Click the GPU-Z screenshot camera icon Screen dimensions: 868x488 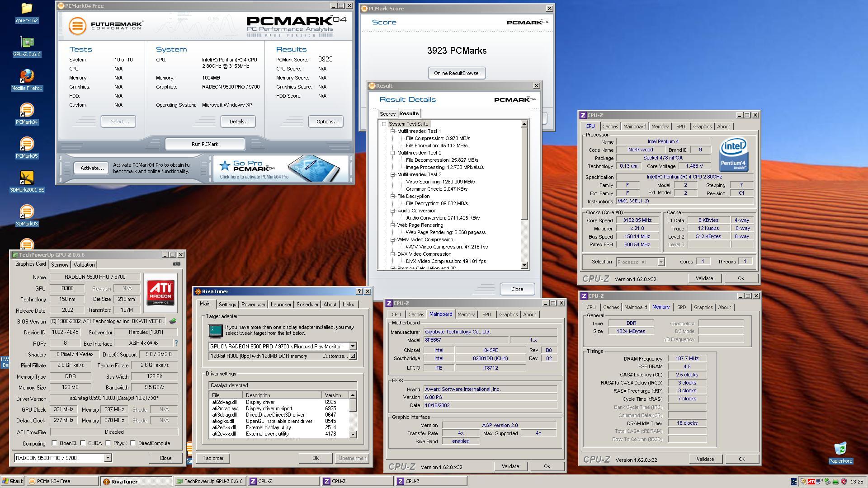coord(177,264)
